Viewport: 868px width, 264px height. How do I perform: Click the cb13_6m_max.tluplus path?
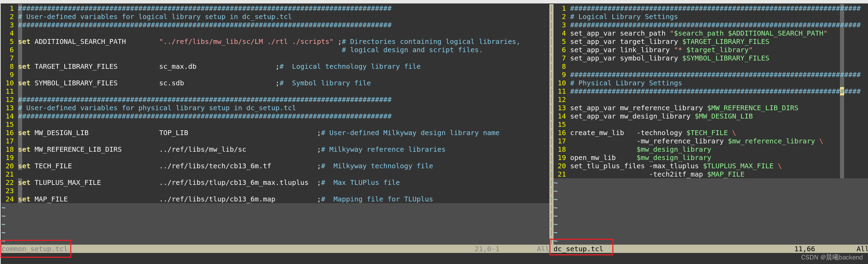tap(234, 182)
